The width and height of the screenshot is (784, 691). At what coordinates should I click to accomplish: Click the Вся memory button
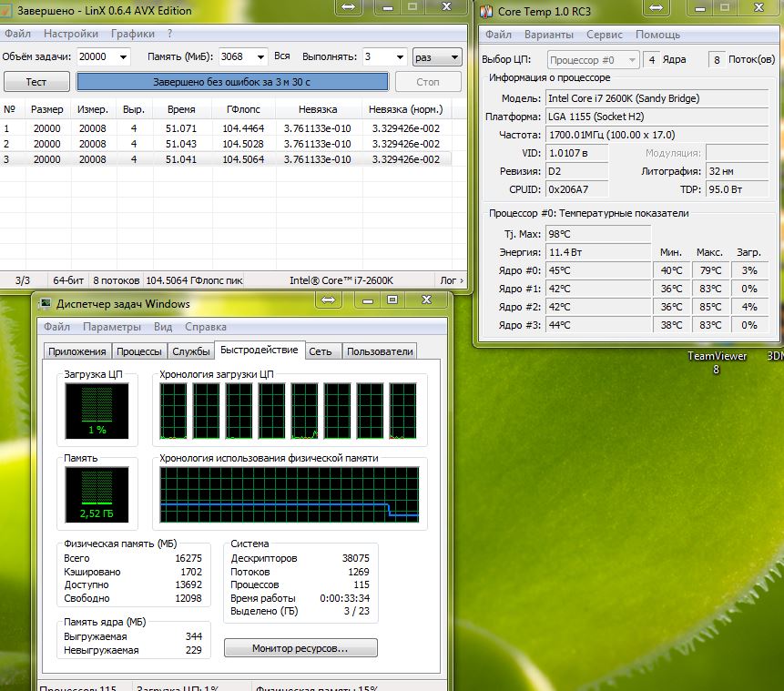click(282, 56)
